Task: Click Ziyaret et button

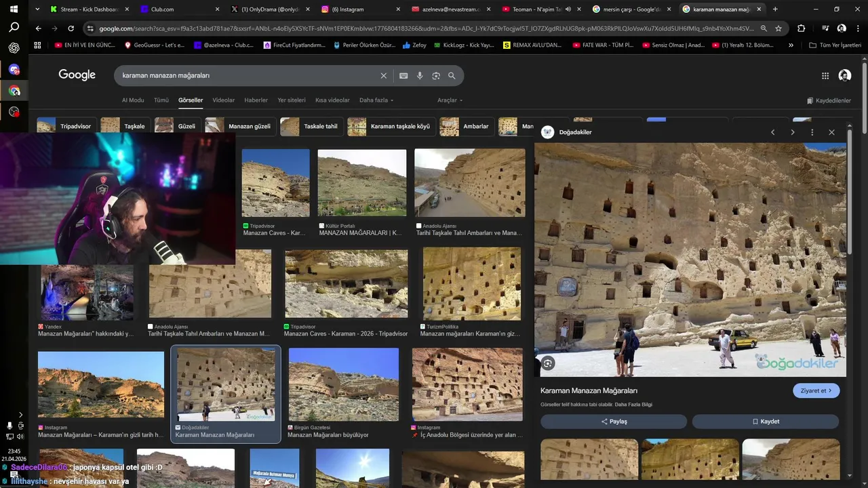Action: coord(816,391)
